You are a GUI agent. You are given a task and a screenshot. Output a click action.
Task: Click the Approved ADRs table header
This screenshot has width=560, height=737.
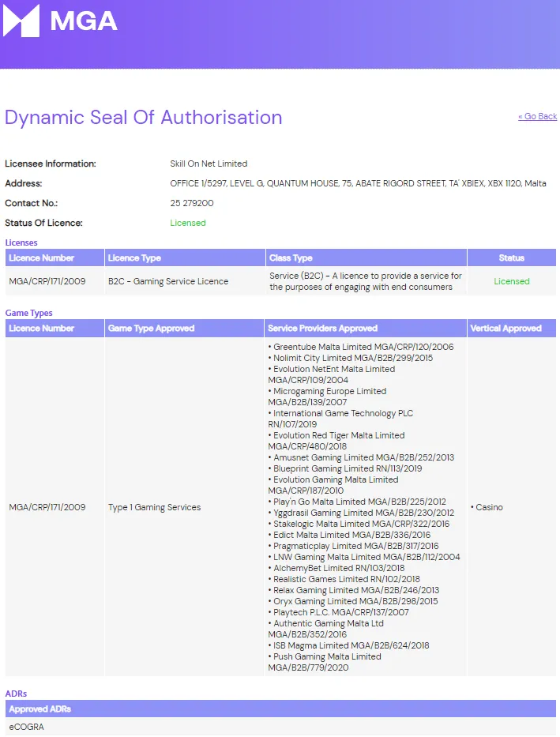[x=40, y=709]
